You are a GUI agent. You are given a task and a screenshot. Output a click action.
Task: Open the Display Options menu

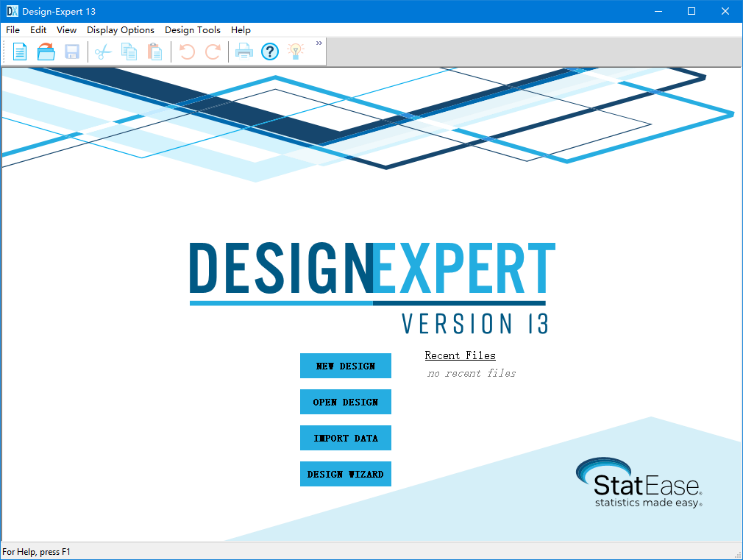(x=121, y=30)
